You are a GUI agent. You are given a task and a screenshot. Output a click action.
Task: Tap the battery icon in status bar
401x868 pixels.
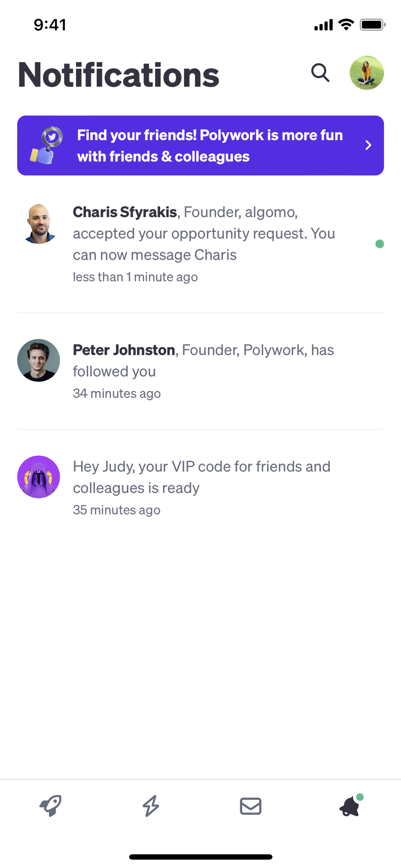coord(372,25)
